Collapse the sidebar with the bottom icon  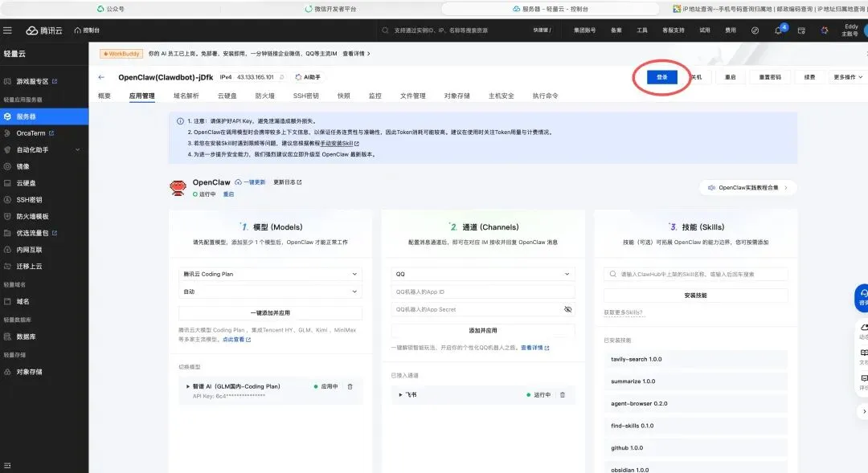tap(7, 465)
